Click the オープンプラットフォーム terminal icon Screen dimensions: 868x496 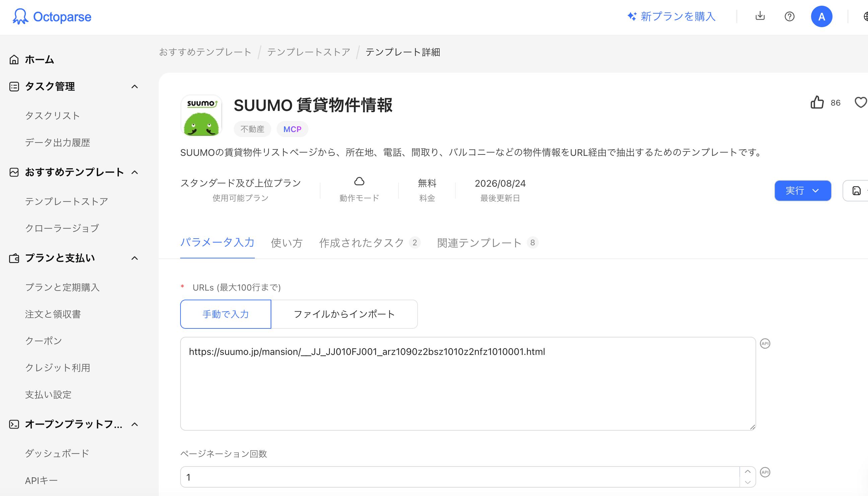pyautogui.click(x=14, y=424)
